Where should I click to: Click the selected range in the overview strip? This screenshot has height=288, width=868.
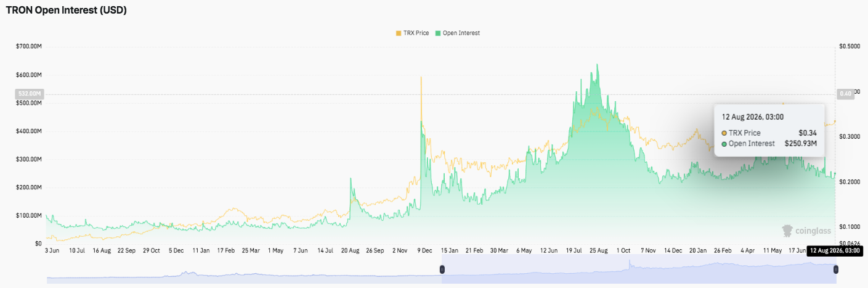click(639, 269)
